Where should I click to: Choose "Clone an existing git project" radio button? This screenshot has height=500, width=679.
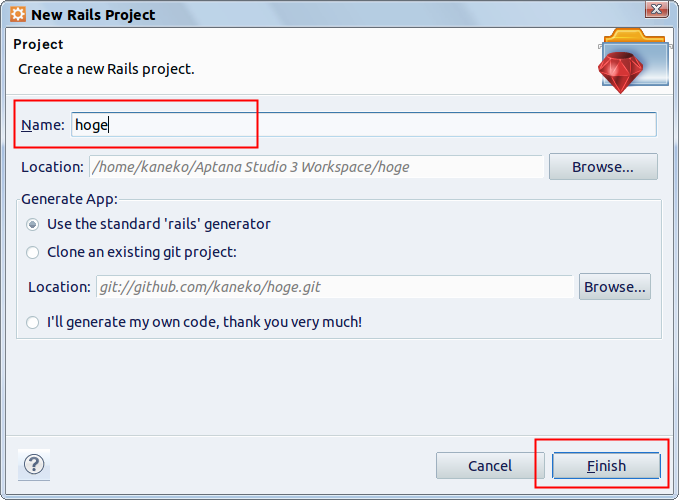click(x=32, y=252)
